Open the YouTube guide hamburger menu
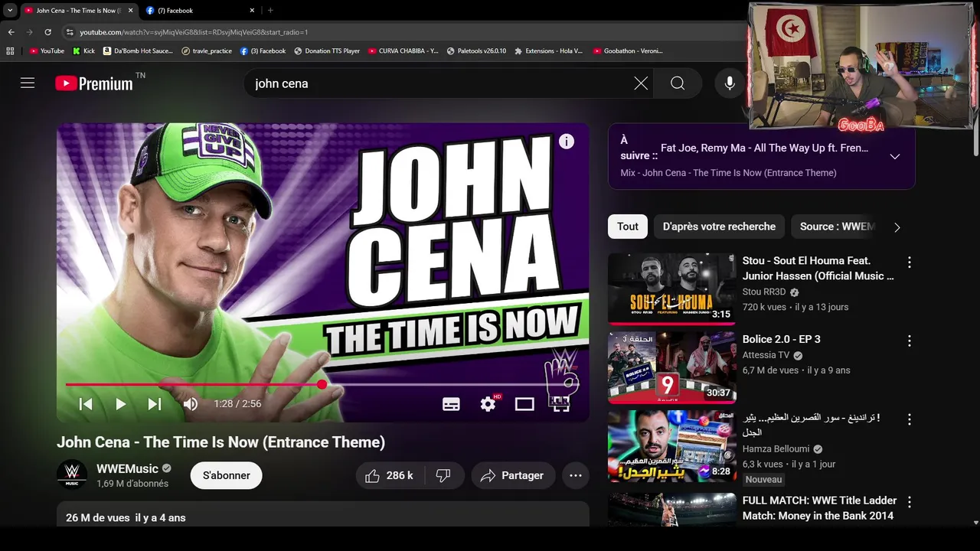980x551 pixels. (28, 83)
